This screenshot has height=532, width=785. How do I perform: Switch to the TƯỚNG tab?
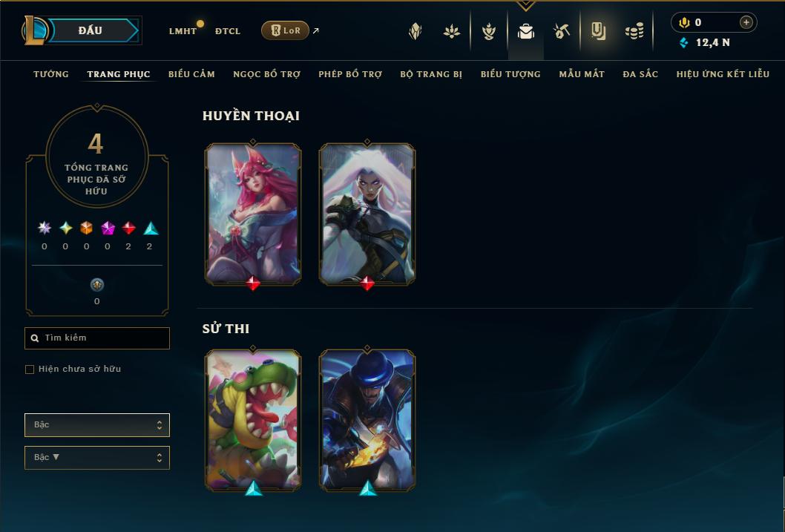[x=51, y=74]
